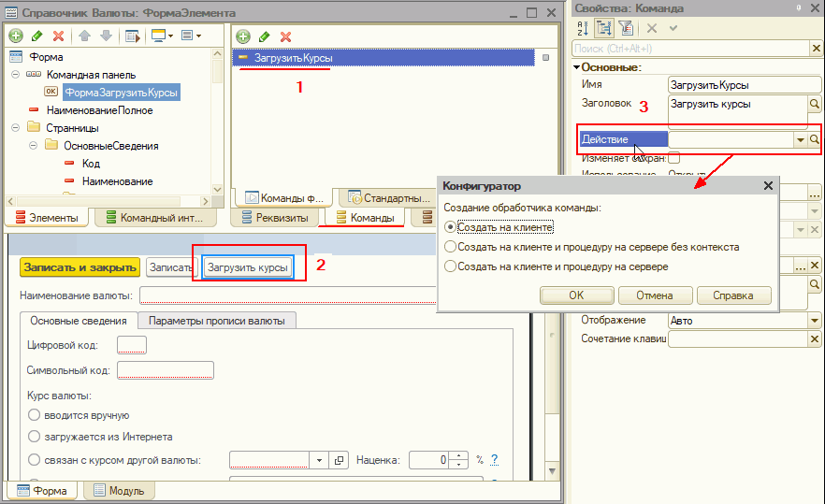The width and height of the screenshot is (825, 504).
Task: Click the Загрузить курсы button in form preview
Action: (x=247, y=267)
